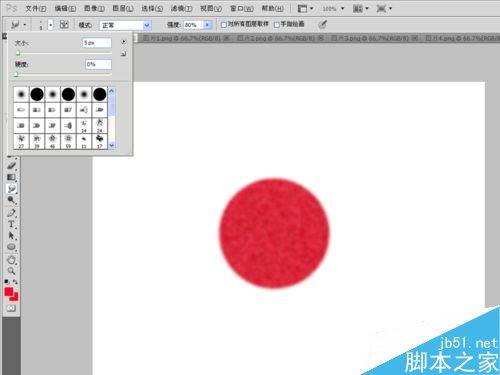This screenshot has height=375, width=500.
Task: Open the 强度 strength slider arrow
Action: [207, 25]
